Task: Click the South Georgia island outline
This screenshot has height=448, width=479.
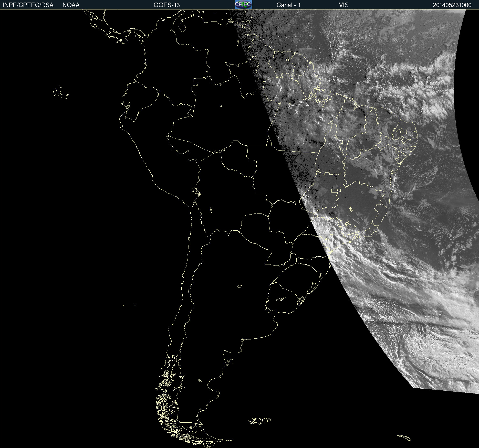Action: (404, 438)
